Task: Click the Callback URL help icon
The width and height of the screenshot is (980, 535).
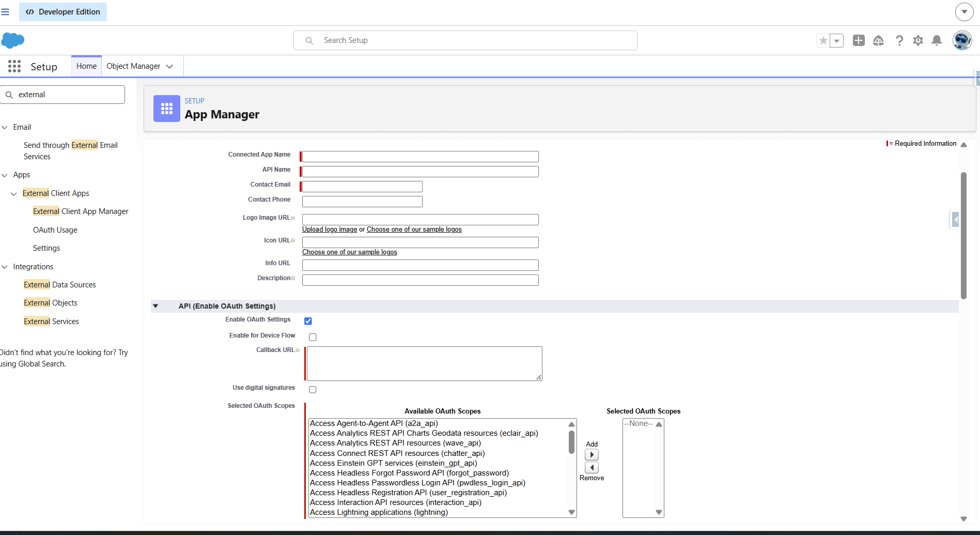Action: [298, 350]
